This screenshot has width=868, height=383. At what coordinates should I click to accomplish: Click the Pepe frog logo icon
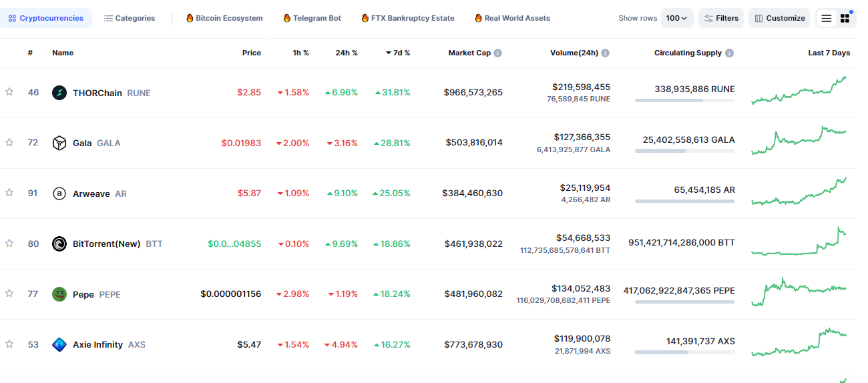click(59, 294)
